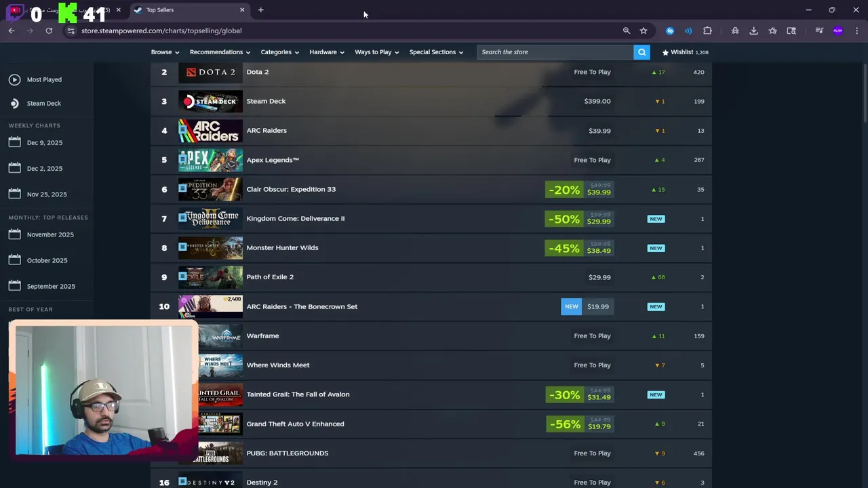
Task: Click the $19.99 Bonecrown Set price
Action: point(598,306)
